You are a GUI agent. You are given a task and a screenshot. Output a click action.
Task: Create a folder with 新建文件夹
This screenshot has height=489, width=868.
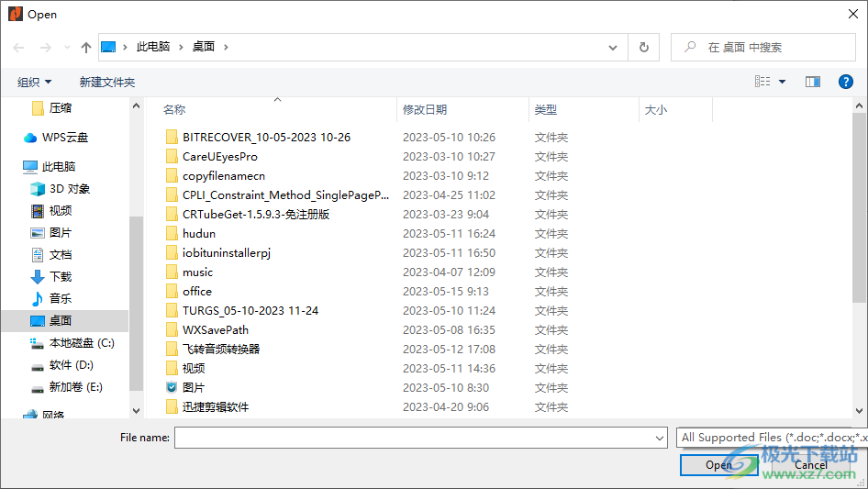[x=106, y=82]
